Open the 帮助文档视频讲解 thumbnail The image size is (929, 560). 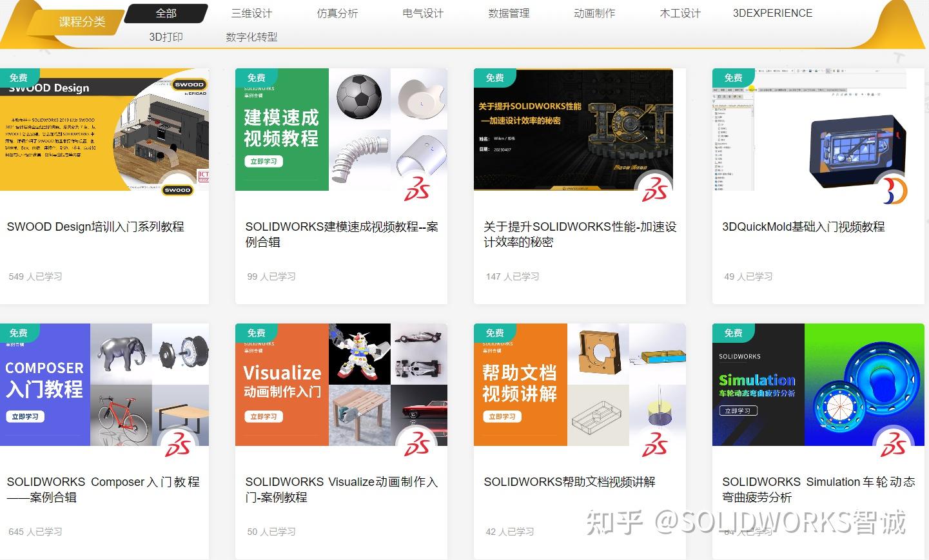pyautogui.click(x=580, y=385)
